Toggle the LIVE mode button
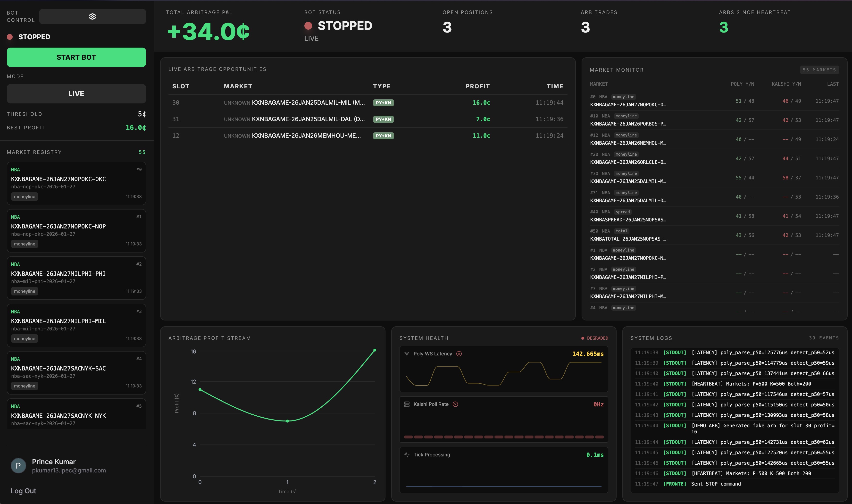852x504 pixels. pos(76,94)
